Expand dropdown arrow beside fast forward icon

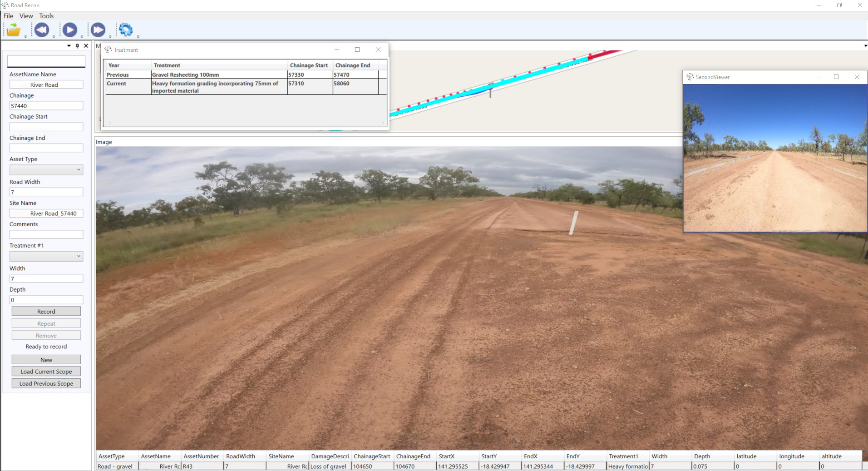click(110, 36)
